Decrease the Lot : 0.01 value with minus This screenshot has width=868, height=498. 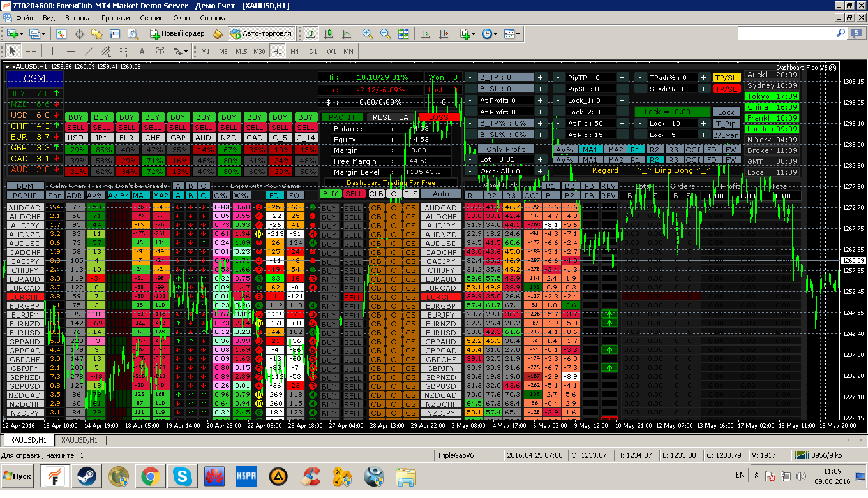point(470,159)
